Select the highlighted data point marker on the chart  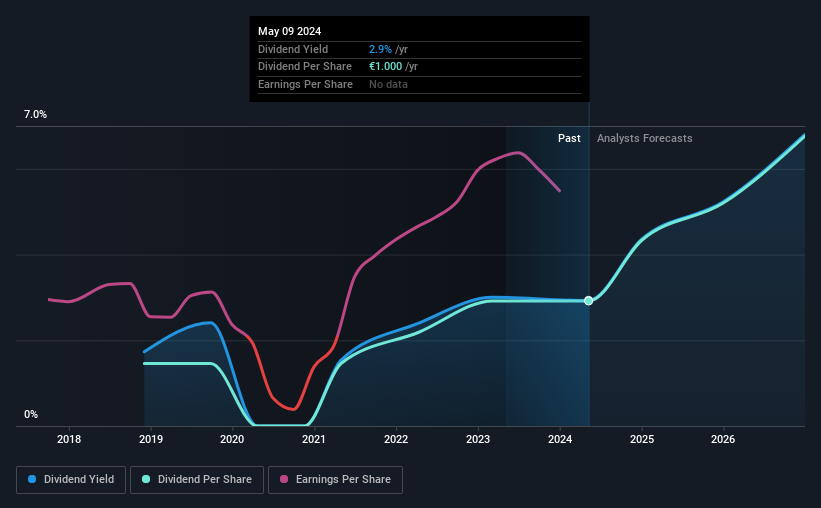(x=589, y=301)
